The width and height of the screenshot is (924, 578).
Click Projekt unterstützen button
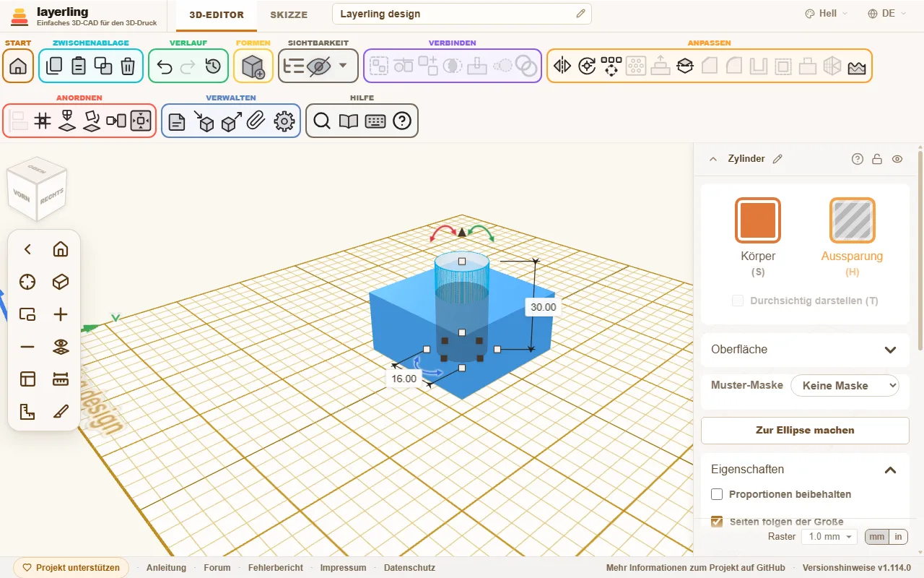click(71, 568)
